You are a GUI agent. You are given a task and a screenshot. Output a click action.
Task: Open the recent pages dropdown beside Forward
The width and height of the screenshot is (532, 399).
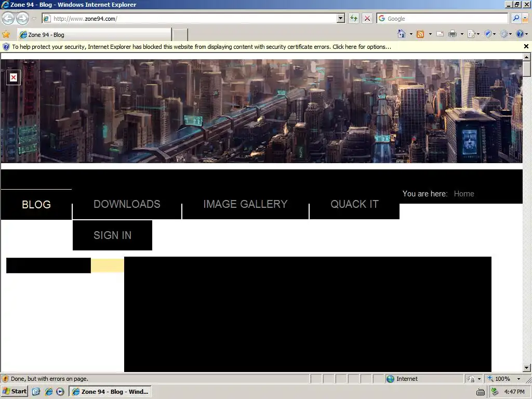pyautogui.click(x=34, y=18)
